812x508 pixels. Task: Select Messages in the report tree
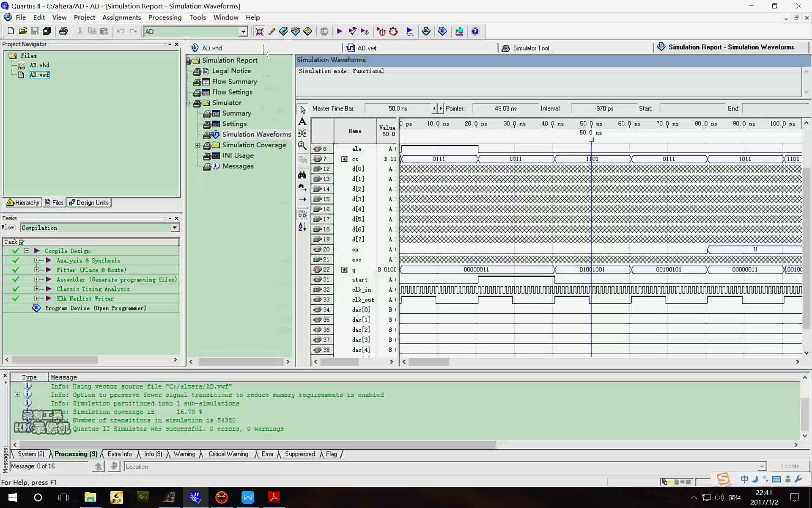pos(238,166)
